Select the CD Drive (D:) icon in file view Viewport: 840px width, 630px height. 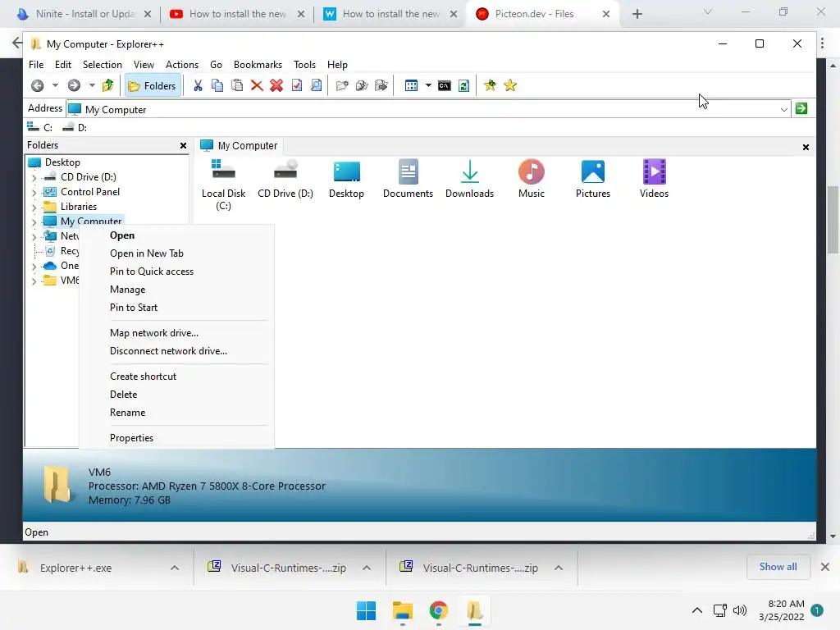[x=285, y=180]
